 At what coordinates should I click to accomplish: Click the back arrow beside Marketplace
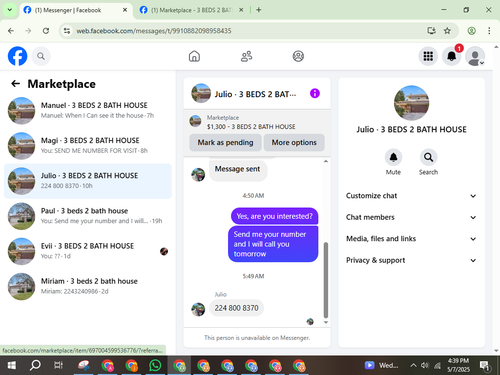pos(15,84)
